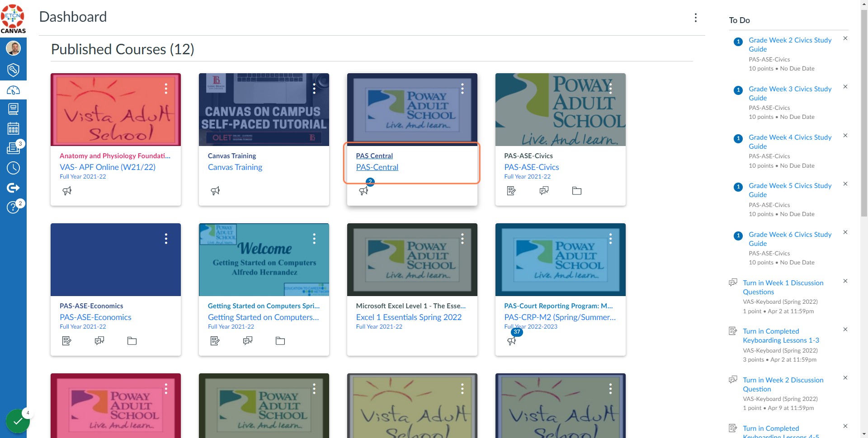Open the Inbox icon with badge 3
This screenshot has height=438, width=868.
pos(13,148)
